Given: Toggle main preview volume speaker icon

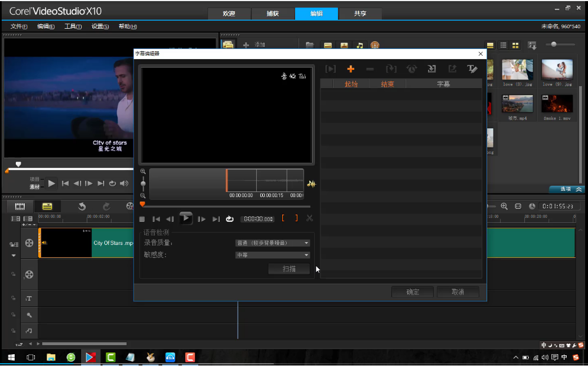Looking at the screenshot, I should (x=124, y=184).
